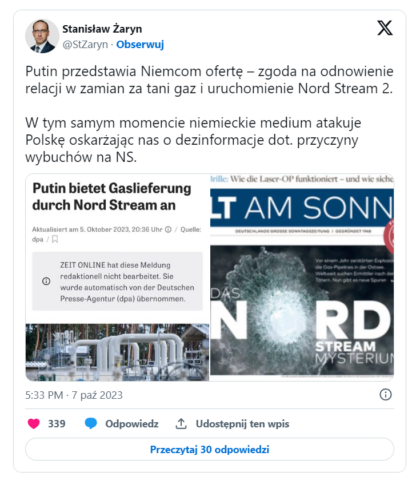The height and width of the screenshot is (480, 416).
Task: Open the @StZaryn handle link
Action: pos(85,44)
